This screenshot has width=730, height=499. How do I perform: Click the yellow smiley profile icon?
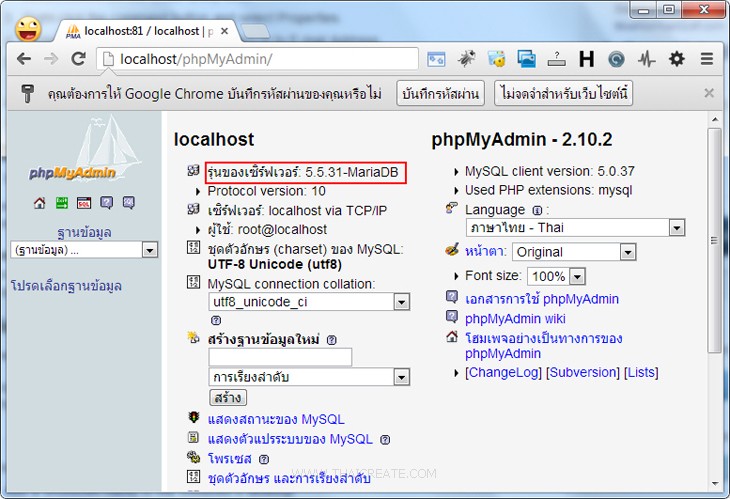[28, 29]
